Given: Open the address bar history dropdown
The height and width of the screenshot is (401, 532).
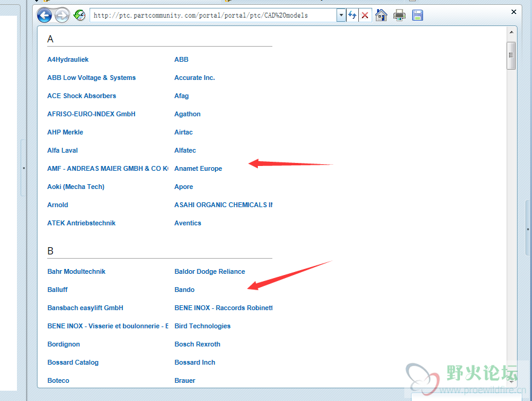Looking at the screenshot, I should [x=341, y=15].
